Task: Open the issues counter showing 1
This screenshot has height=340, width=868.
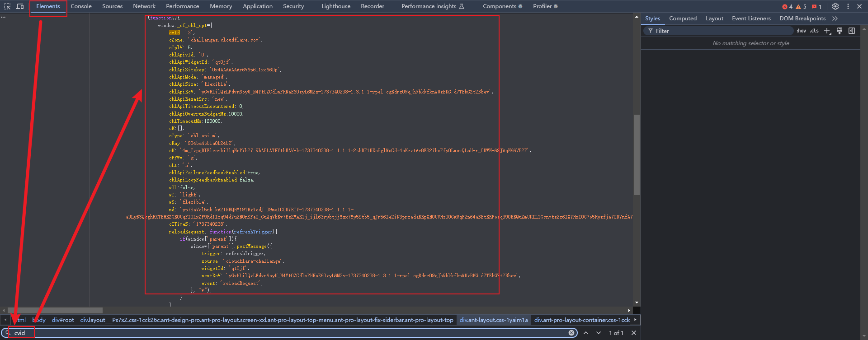Action: click(x=816, y=6)
